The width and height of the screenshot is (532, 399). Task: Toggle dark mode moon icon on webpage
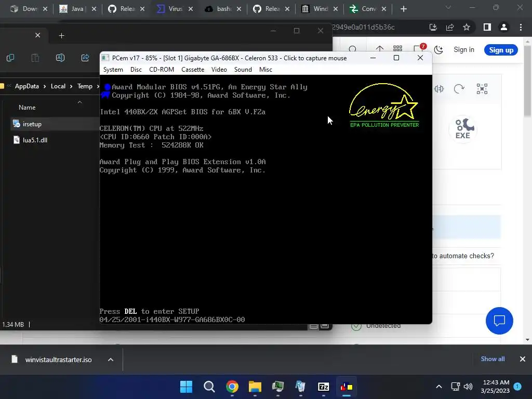(x=438, y=50)
